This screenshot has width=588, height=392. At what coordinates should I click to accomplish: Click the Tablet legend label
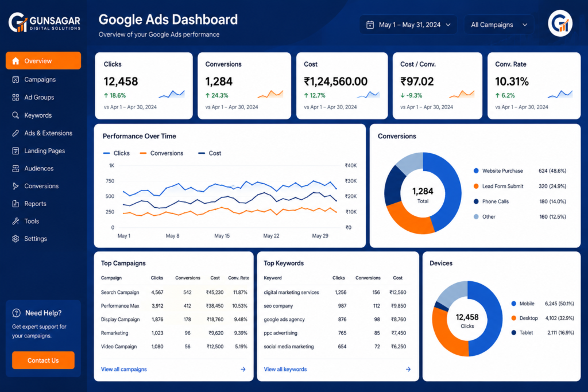(x=526, y=332)
